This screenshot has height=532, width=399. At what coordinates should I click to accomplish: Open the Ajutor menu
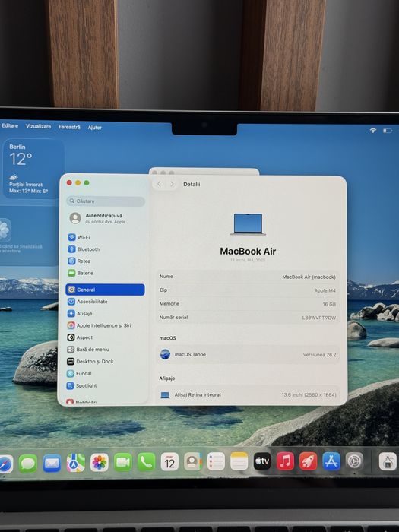tap(95, 128)
